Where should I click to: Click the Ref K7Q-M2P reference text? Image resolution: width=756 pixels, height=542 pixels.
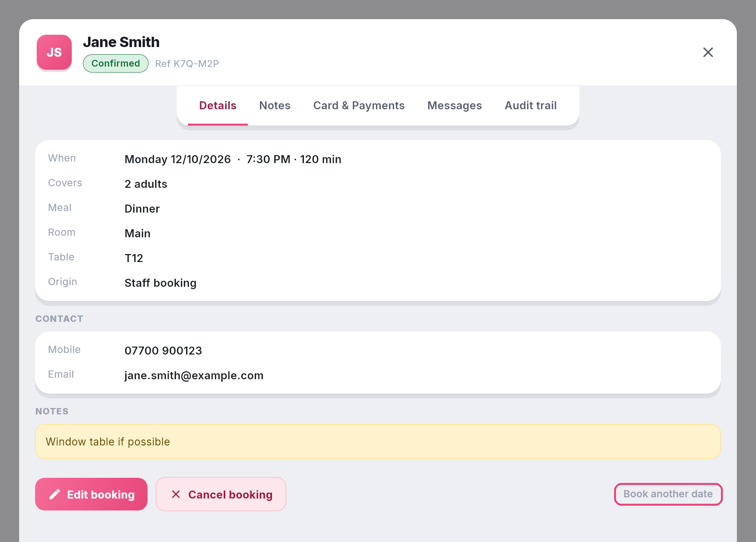[187, 64]
